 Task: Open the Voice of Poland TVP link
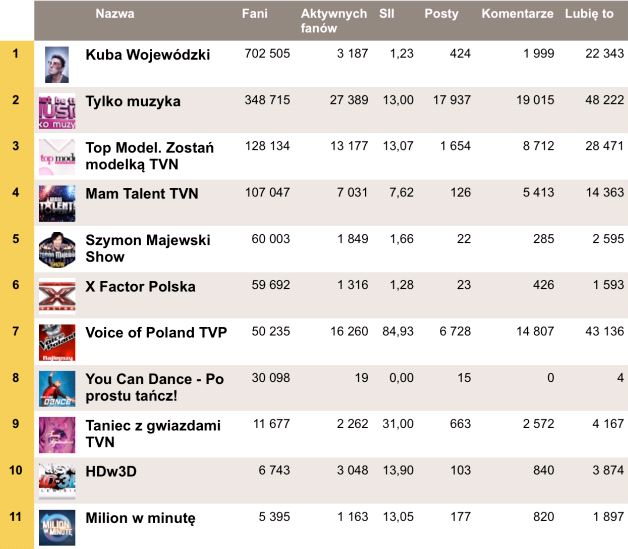tap(156, 332)
